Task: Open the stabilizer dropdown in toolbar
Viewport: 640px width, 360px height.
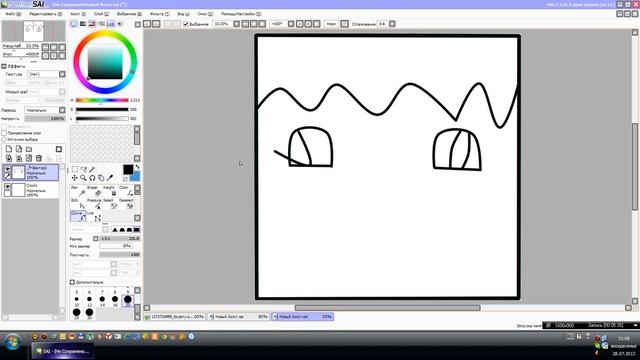Action: [x=392, y=24]
